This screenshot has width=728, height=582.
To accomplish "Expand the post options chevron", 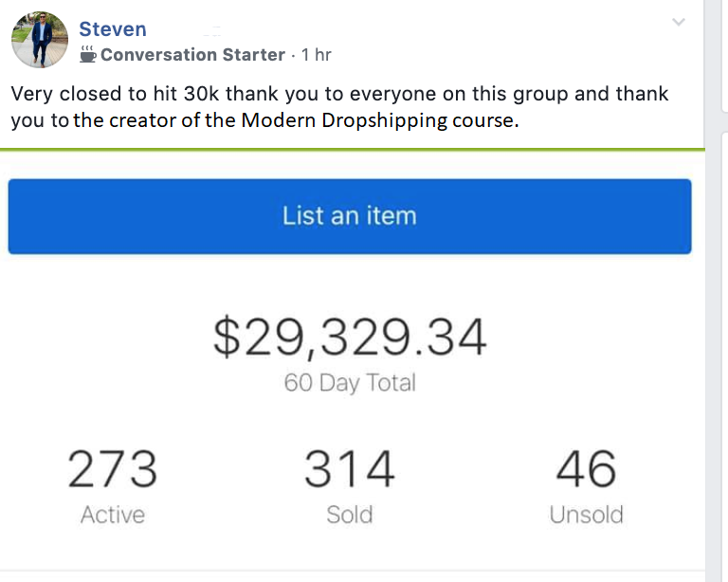I will 679,23.
